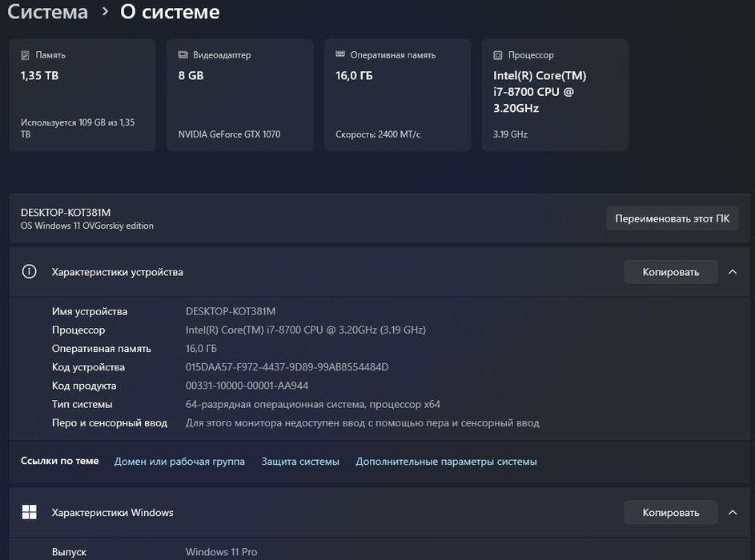
Task: Open Домен или рабочая группа link
Action: [x=179, y=462]
